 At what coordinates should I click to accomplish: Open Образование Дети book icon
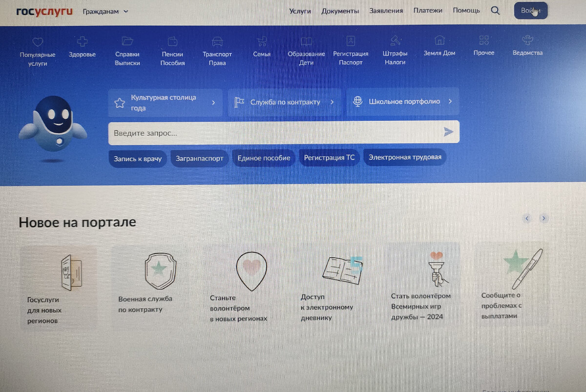pyautogui.click(x=306, y=41)
